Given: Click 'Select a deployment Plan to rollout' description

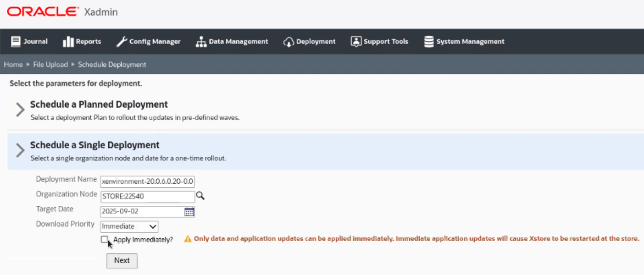Looking at the screenshot, I should coord(135,117).
